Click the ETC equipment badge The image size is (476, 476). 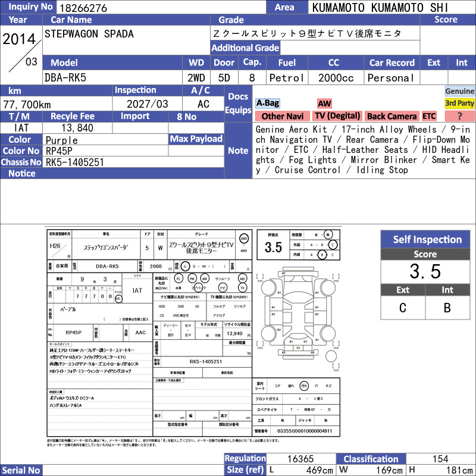click(x=429, y=116)
